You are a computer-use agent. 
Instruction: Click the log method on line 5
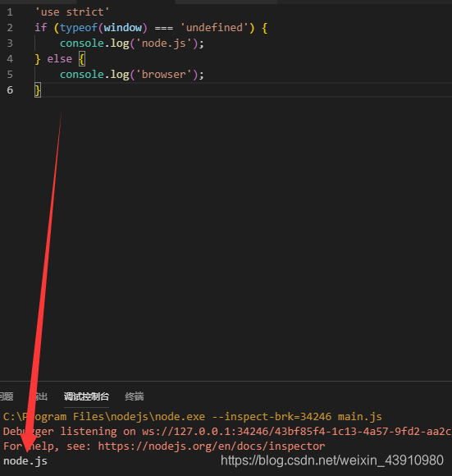pos(120,75)
